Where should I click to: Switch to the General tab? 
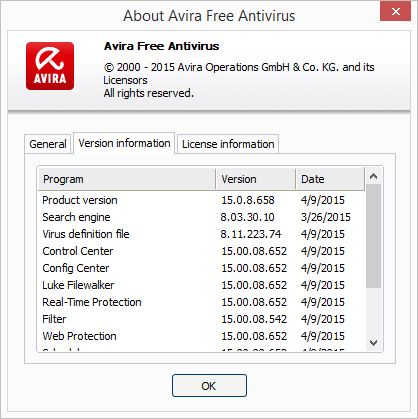(x=48, y=144)
